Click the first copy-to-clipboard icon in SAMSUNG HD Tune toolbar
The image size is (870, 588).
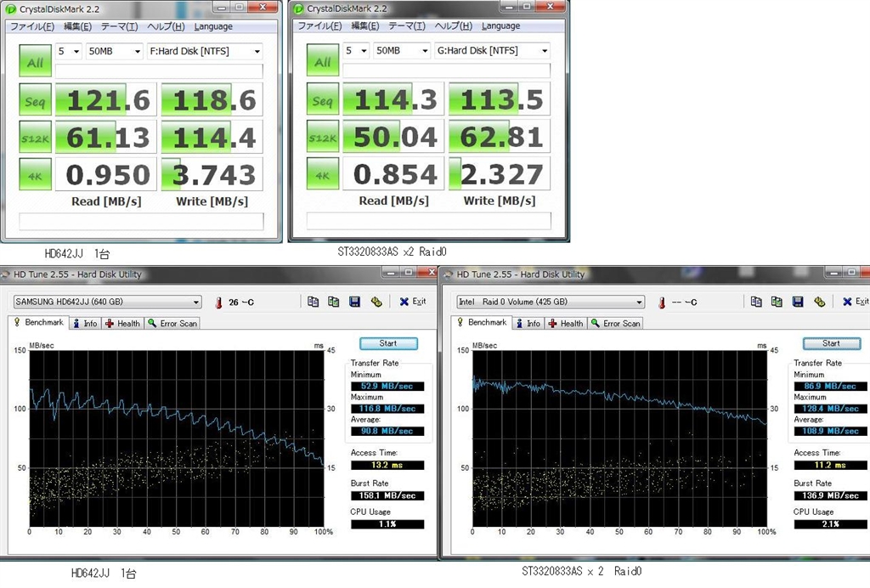pyautogui.click(x=313, y=301)
